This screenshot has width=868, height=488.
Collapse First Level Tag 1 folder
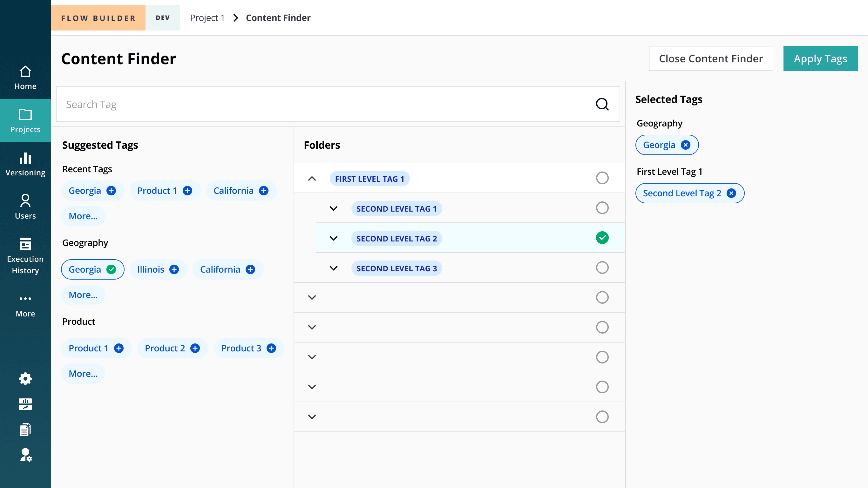(x=312, y=179)
